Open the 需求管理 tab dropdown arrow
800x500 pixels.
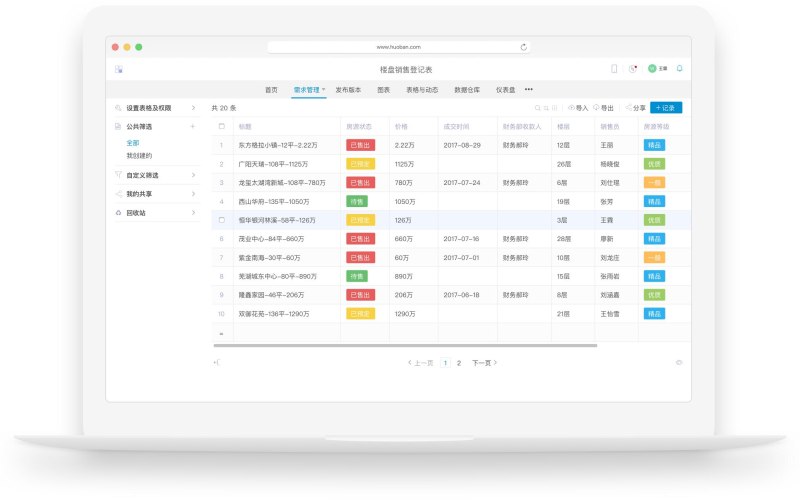tap(323, 89)
